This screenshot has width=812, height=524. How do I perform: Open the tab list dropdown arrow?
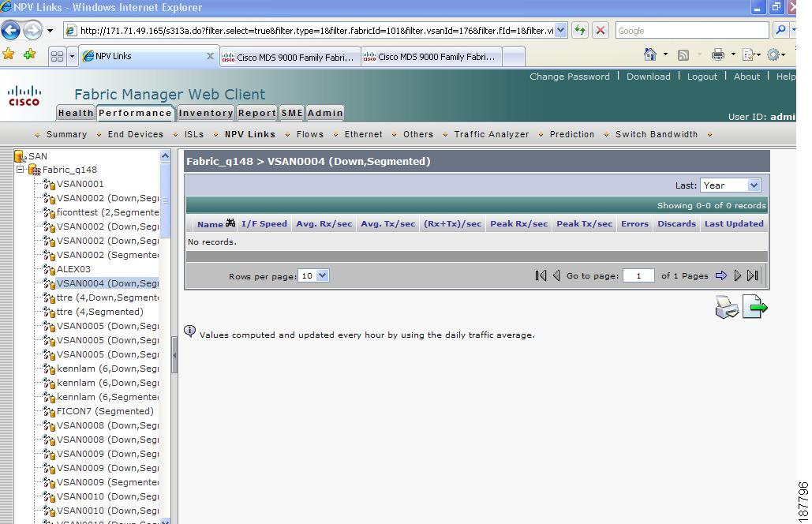pyautogui.click(x=72, y=56)
